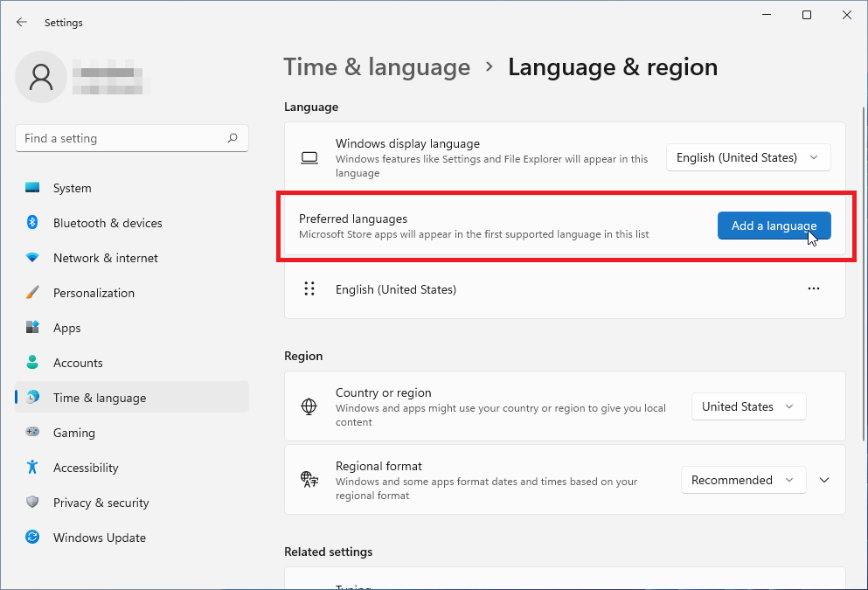Click the Accessibility figure icon

[x=32, y=467]
